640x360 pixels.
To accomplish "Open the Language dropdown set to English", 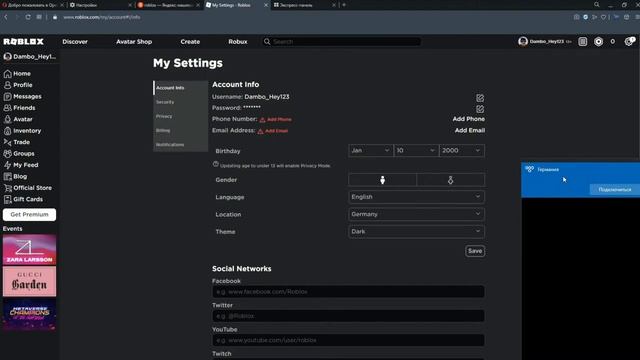I will tap(416, 197).
